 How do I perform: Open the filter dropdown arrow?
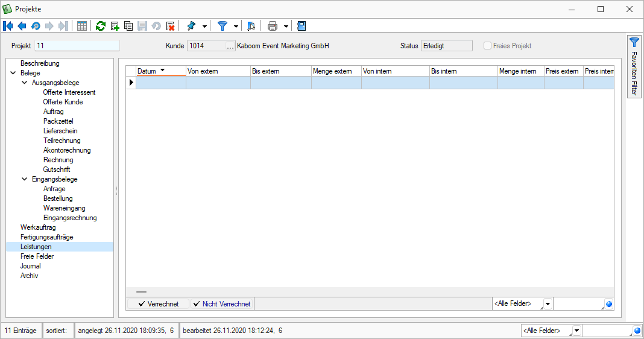point(236,27)
